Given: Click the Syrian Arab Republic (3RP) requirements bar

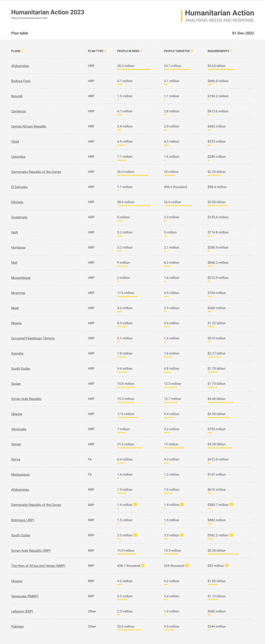Looking at the screenshot, I should point(223,554).
